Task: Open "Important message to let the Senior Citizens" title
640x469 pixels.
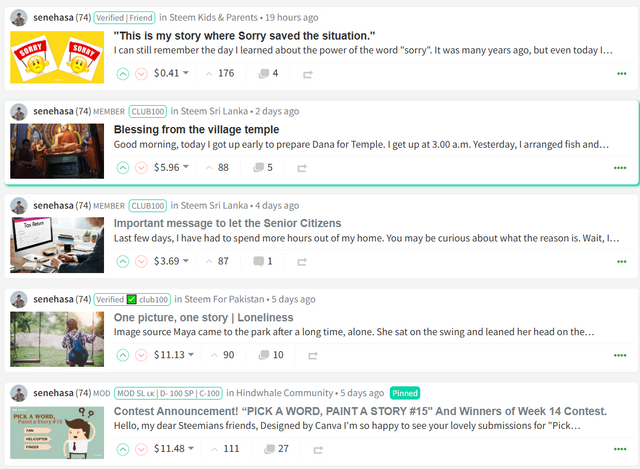Action: click(227, 223)
